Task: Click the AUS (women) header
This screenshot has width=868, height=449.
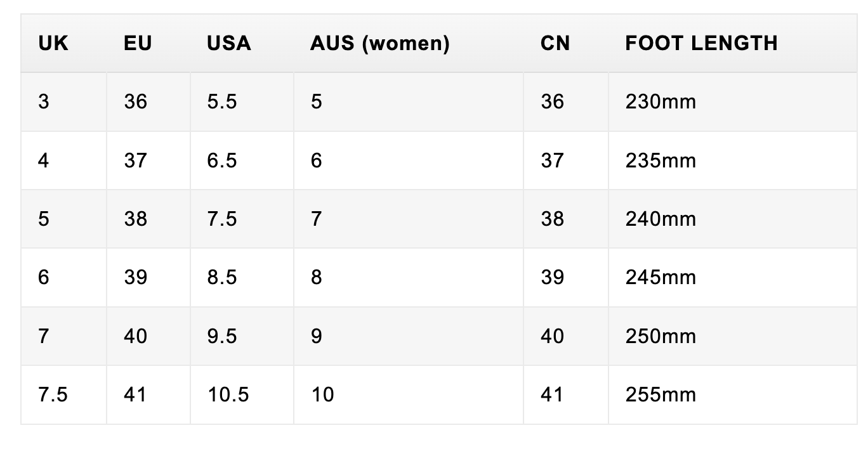Action: point(380,43)
